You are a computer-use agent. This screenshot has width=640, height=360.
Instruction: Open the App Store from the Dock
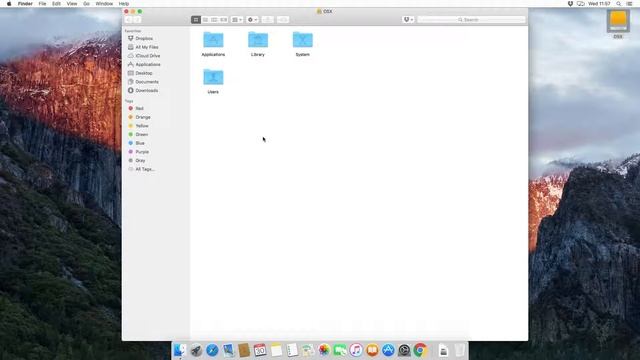click(388, 350)
